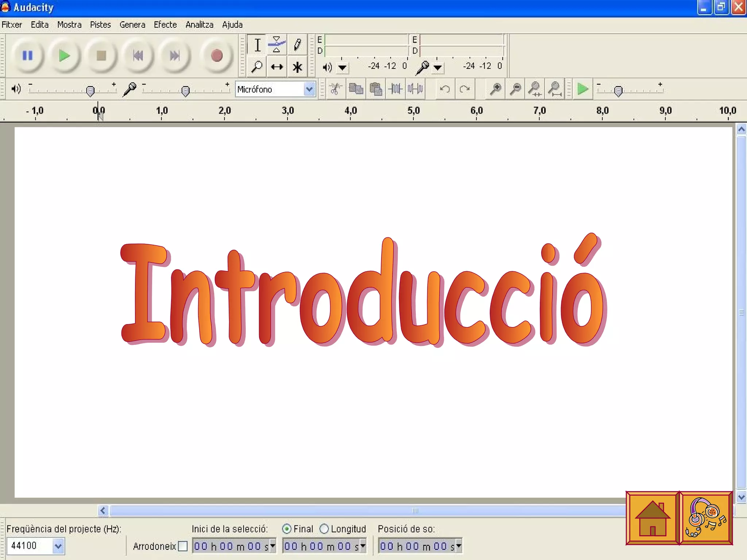Open the Micrófono input source dropdown
The image size is (747, 560).
click(309, 89)
